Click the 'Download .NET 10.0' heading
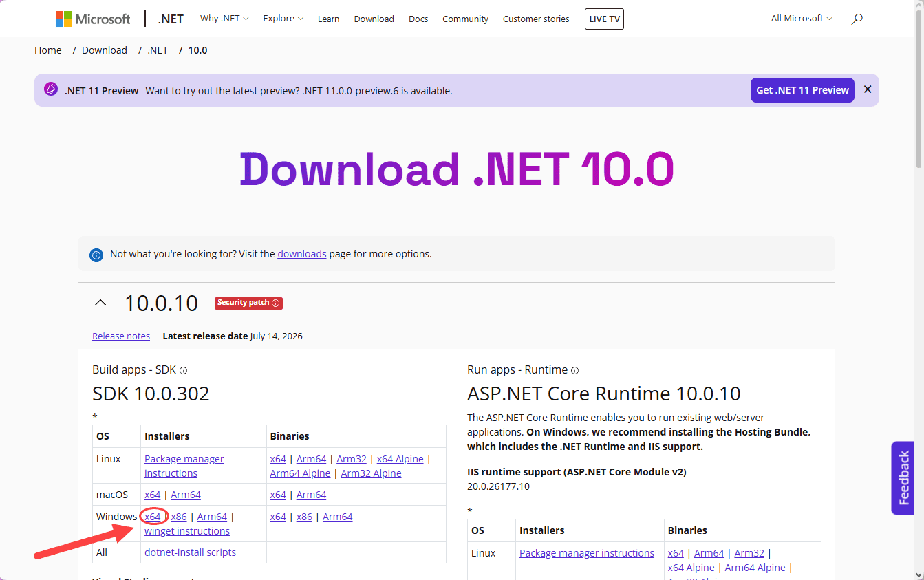 coord(457,169)
